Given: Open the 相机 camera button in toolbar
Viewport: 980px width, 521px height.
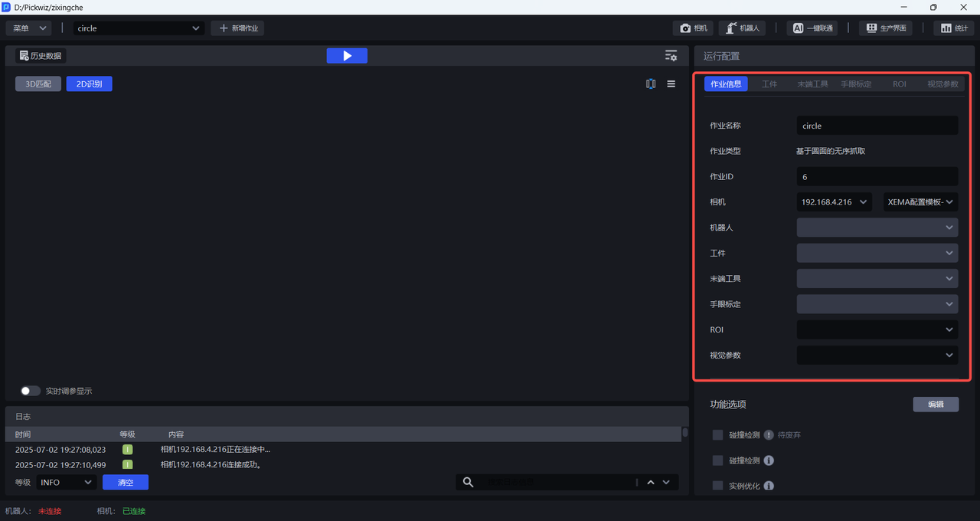Looking at the screenshot, I should tap(694, 28).
